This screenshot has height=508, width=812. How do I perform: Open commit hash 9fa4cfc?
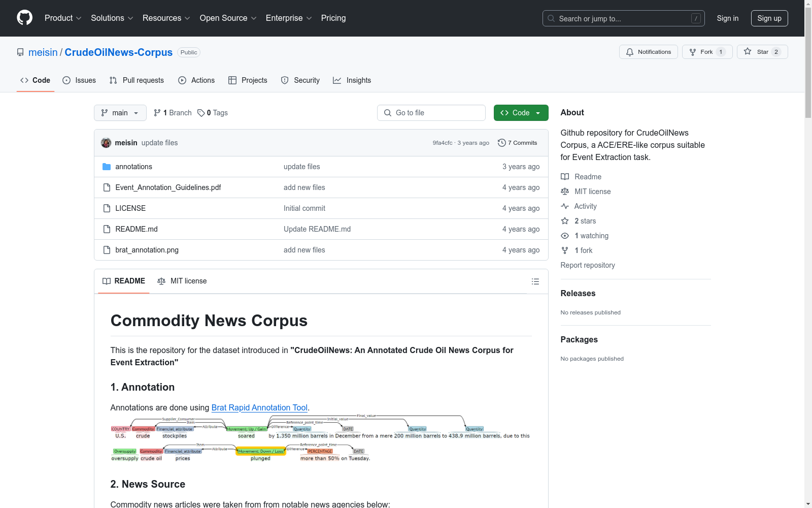443,143
